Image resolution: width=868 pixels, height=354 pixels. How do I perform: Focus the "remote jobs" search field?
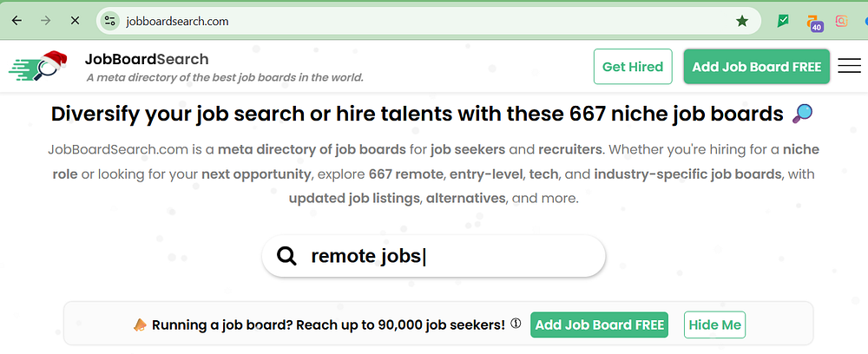coord(451,256)
